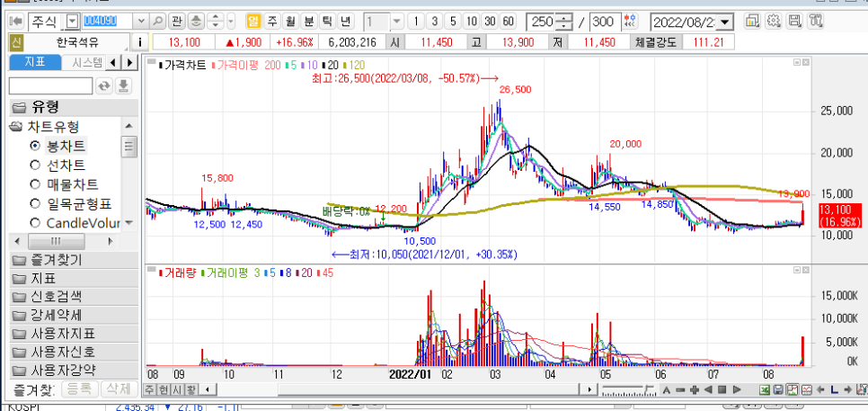This screenshot has height=411, width=868.
Task: Select the 매물차트 radio button
Action: (35, 183)
